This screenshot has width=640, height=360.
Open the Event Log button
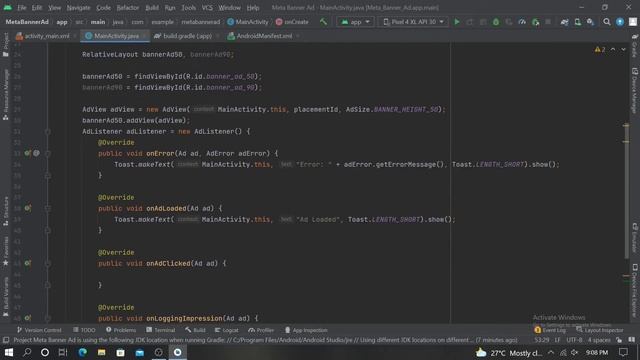(550, 330)
